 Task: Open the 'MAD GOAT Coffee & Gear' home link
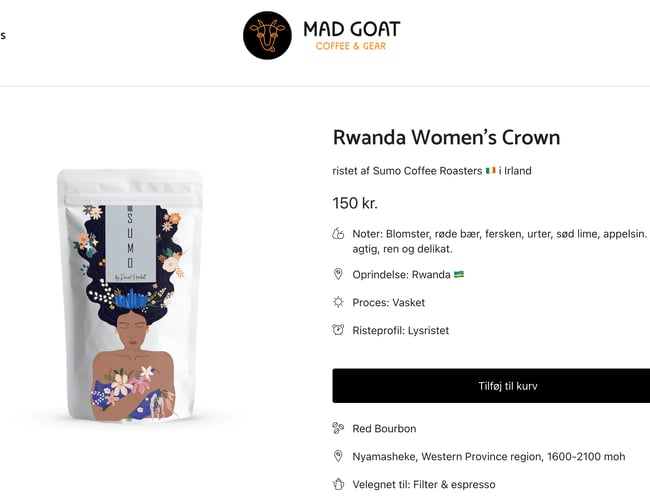click(351, 35)
